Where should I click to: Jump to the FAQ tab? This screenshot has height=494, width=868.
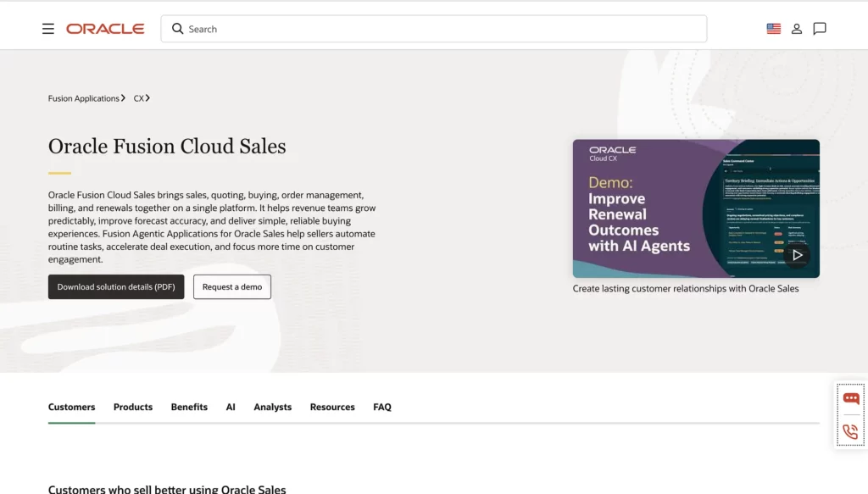pyautogui.click(x=382, y=408)
